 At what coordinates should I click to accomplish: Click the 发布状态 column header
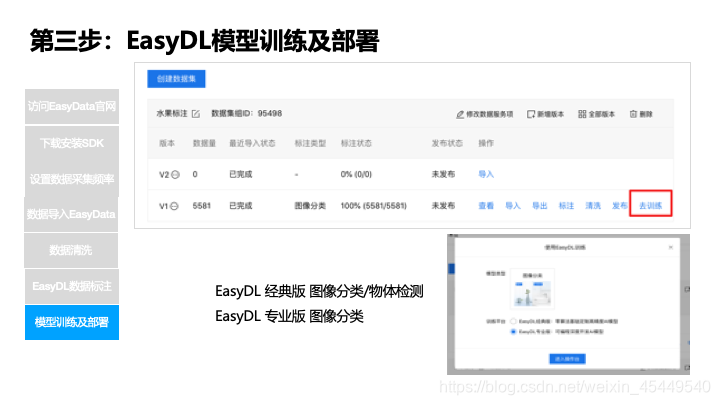tap(447, 143)
